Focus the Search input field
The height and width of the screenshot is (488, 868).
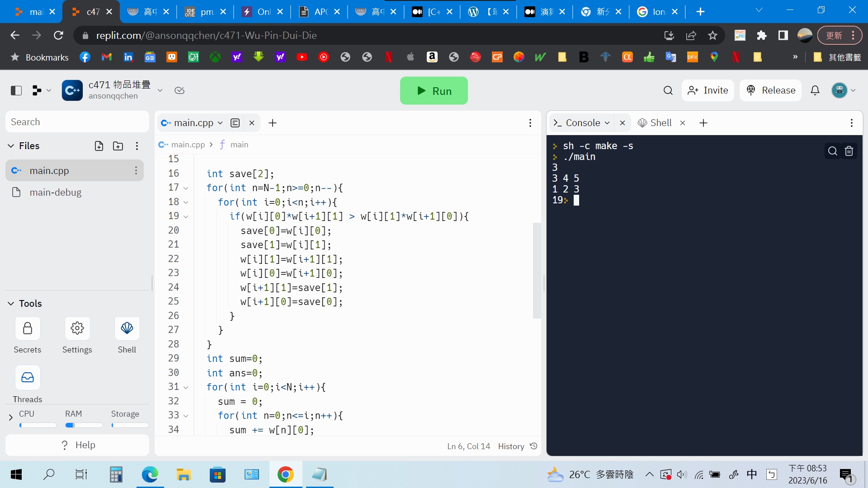pyautogui.click(x=77, y=122)
